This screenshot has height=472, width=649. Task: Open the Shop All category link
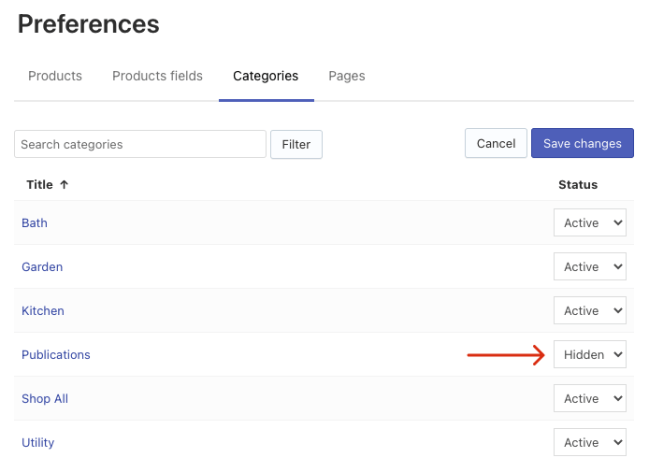[x=45, y=399]
